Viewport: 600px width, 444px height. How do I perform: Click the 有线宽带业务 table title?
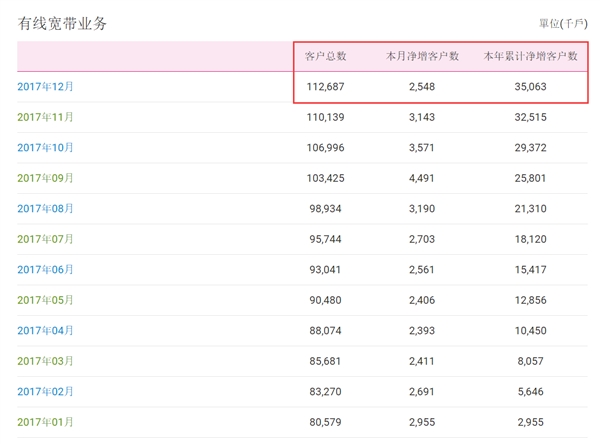62,23
